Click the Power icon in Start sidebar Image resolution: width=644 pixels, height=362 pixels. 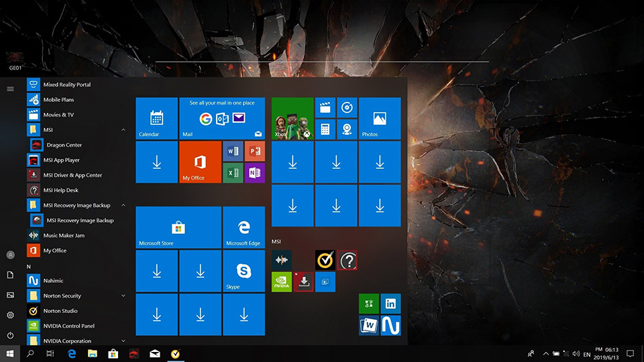(x=10, y=335)
